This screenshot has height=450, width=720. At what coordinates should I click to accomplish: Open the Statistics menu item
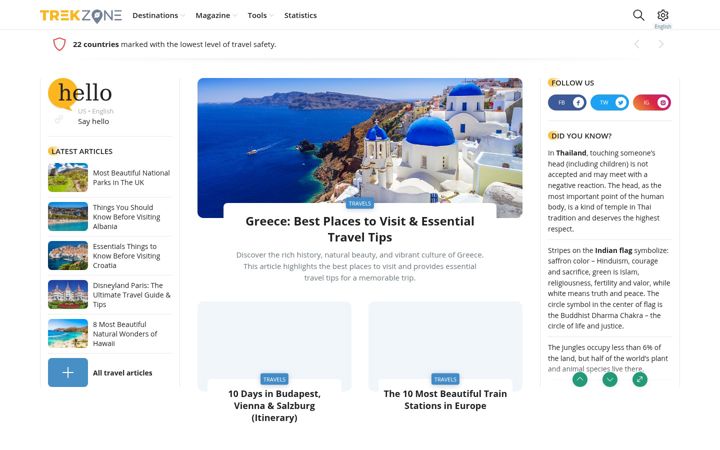click(x=300, y=15)
